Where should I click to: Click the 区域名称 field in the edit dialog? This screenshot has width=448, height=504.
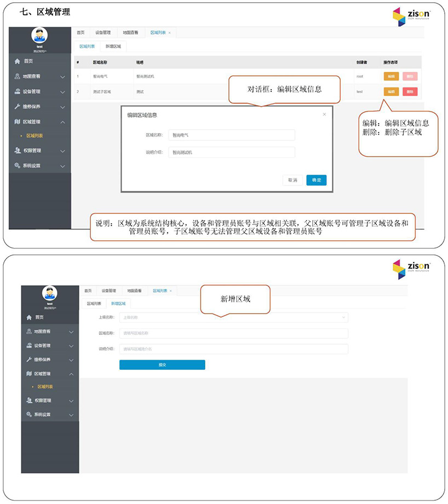(231, 135)
